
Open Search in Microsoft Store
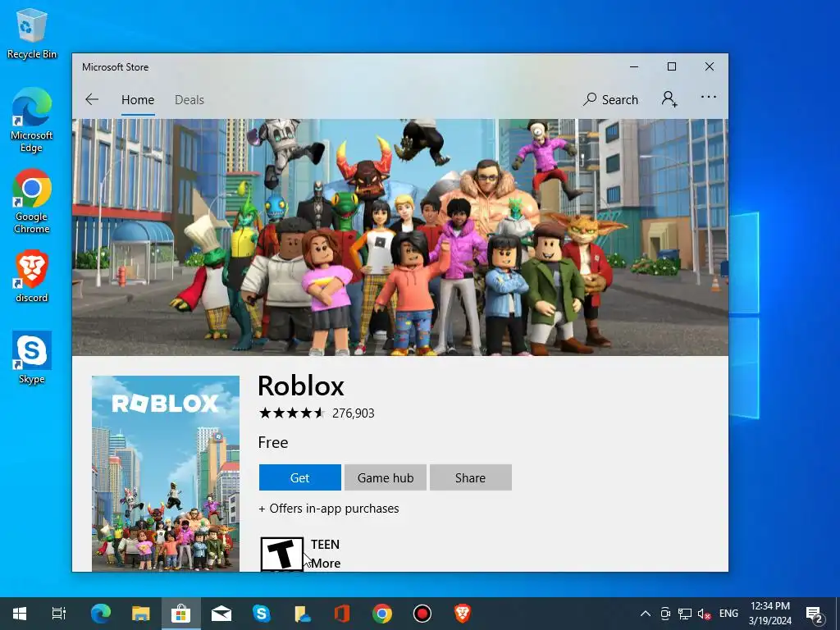point(610,99)
